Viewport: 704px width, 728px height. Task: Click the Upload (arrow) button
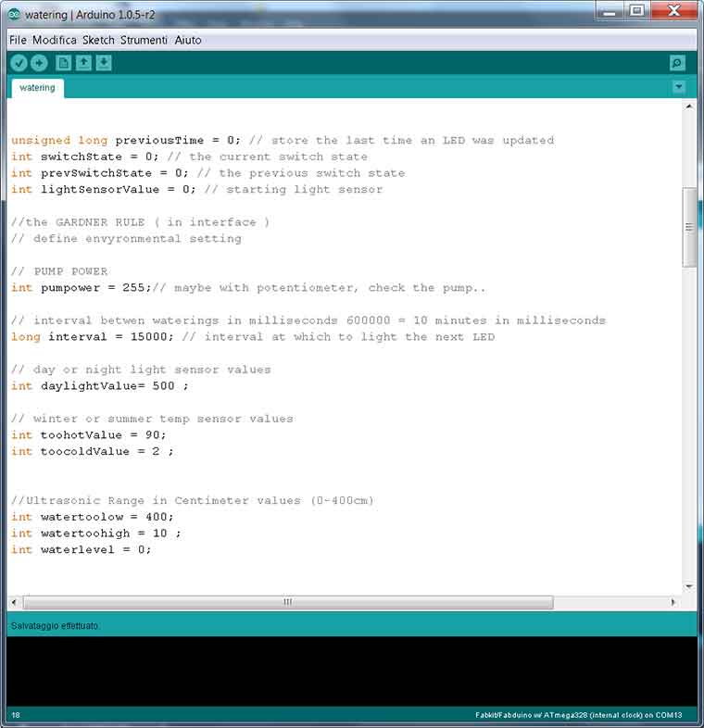pos(39,63)
